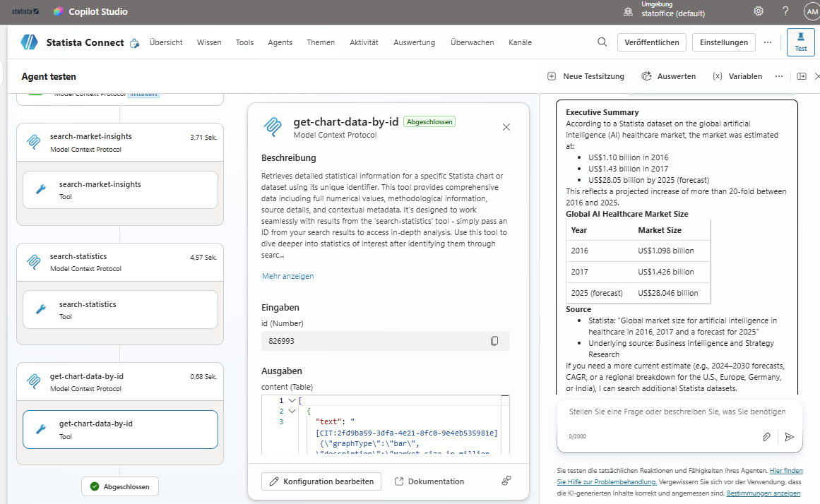This screenshot has height=504, width=820.
Task: Click the wrench icon of search-statistics tool
Action: [41, 309]
